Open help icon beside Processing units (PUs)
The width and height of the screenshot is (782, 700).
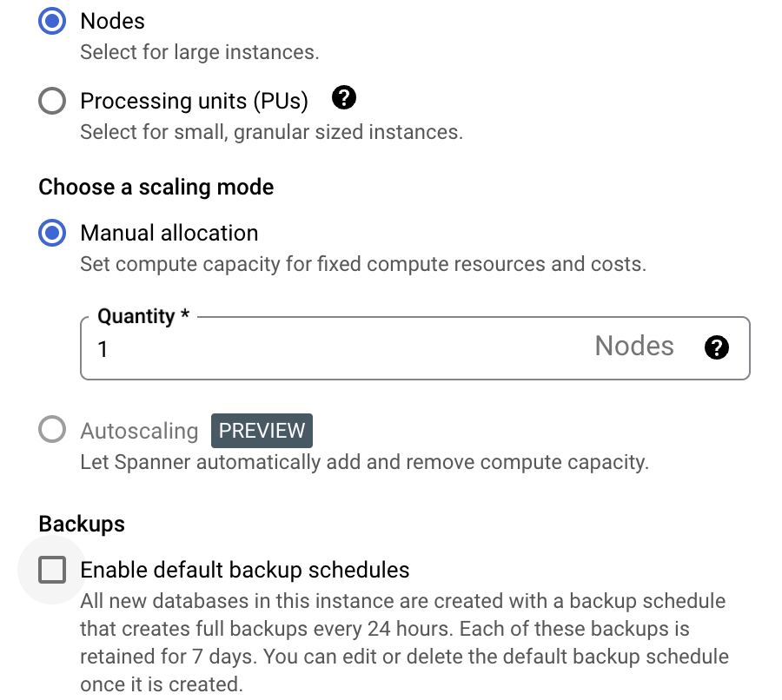click(345, 98)
